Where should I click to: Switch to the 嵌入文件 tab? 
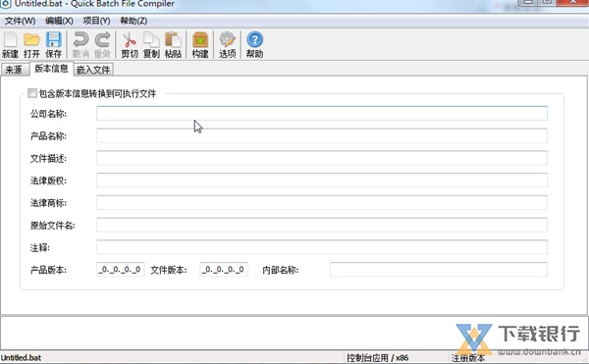tap(93, 70)
